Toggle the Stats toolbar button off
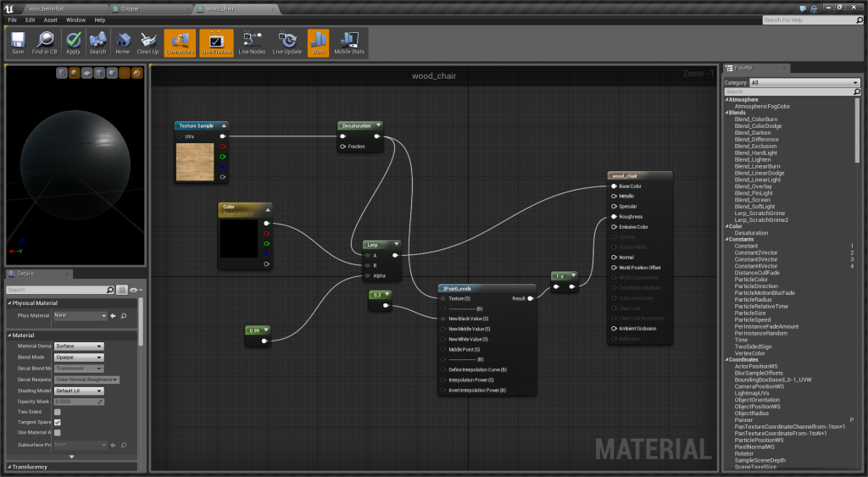This screenshot has height=477, width=868. coord(318,41)
